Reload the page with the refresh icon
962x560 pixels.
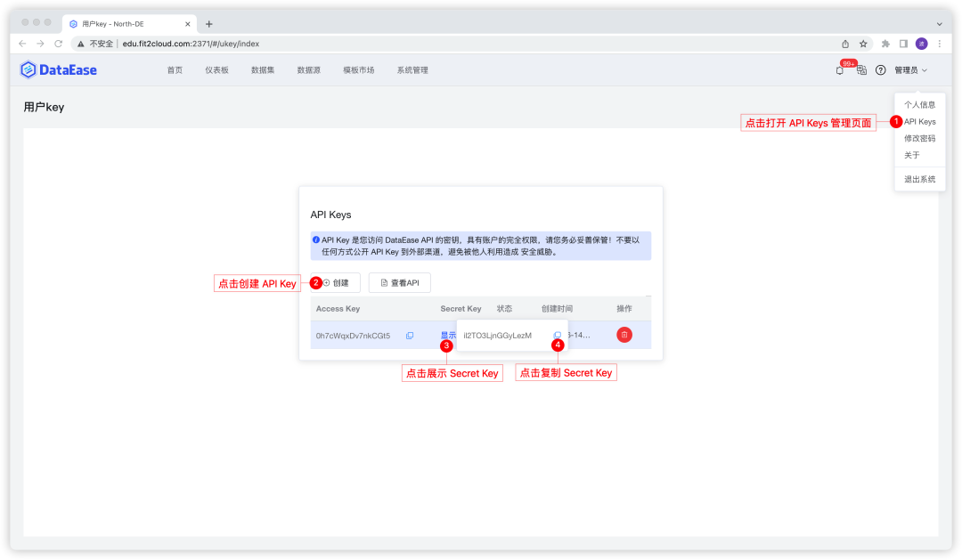point(58,43)
